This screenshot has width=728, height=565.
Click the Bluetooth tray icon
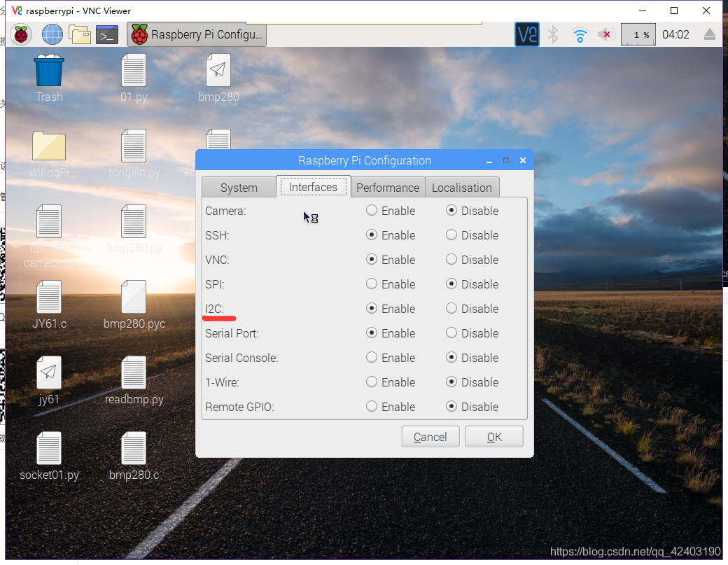coord(552,34)
